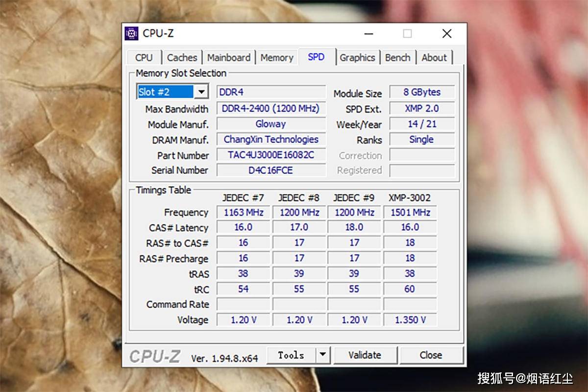The image size is (588, 392).
Task: Switch to the Graphics tab
Action: [357, 57]
